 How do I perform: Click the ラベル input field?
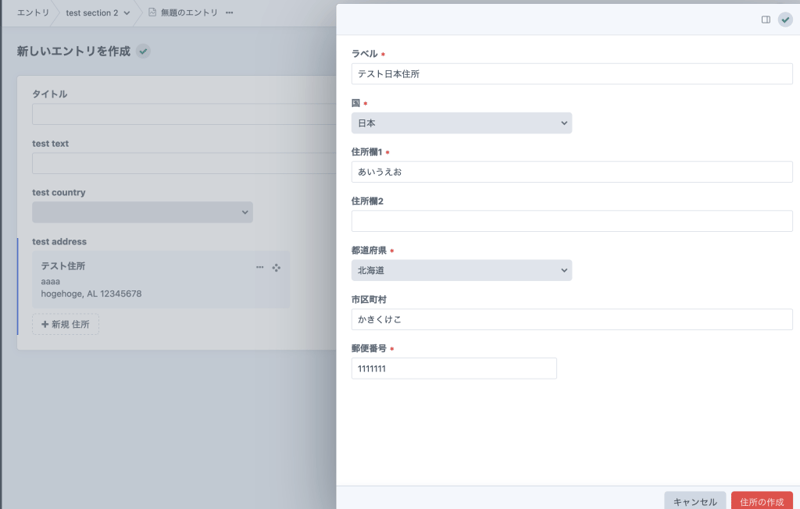tap(571, 74)
